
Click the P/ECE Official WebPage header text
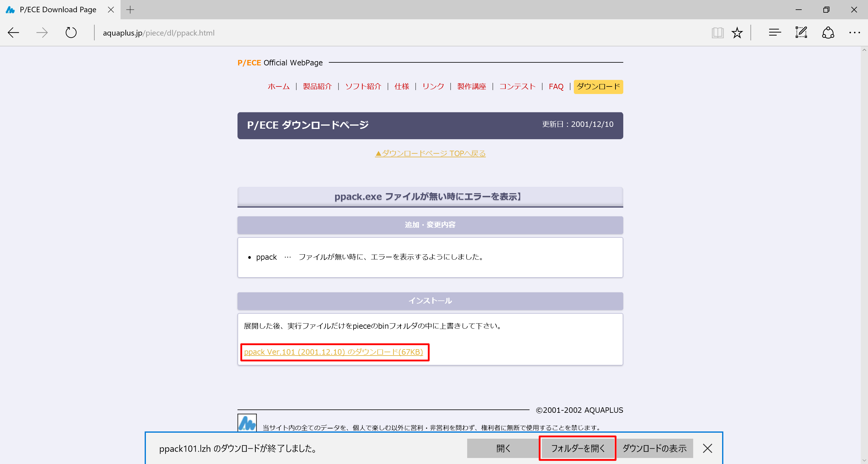[280, 63]
